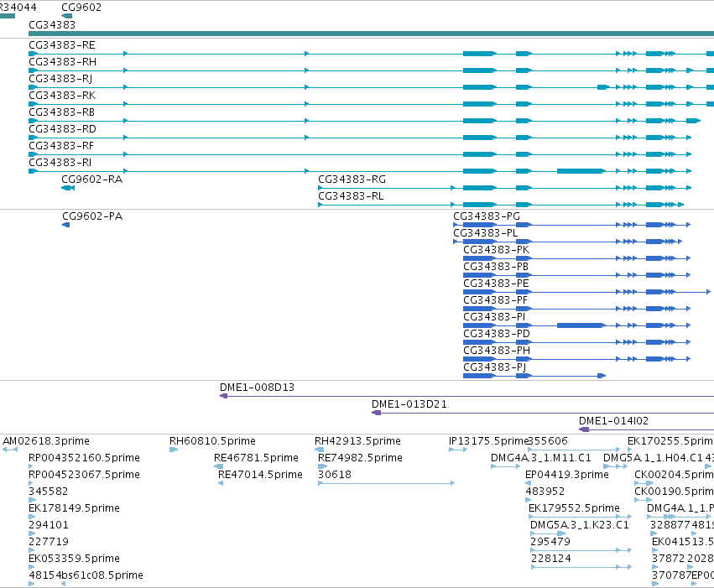
Task: Click the 345582 feature label
Action: click(49, 492)
